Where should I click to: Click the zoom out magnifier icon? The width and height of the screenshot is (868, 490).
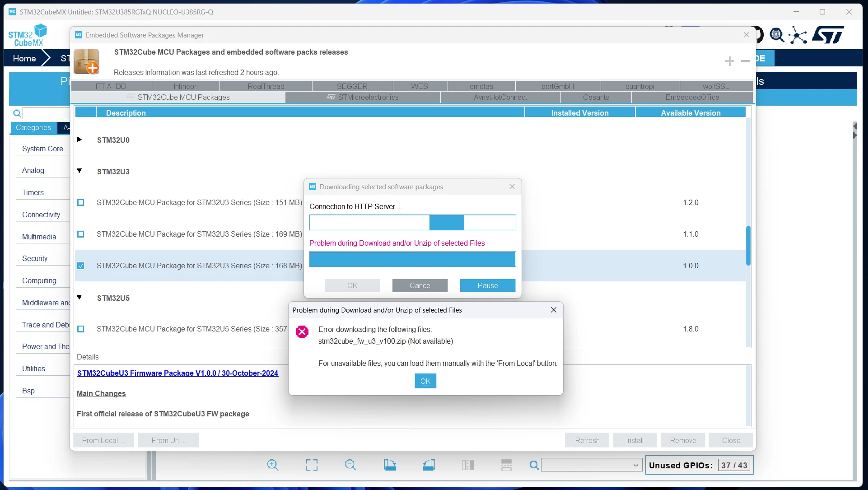(350, 465)
